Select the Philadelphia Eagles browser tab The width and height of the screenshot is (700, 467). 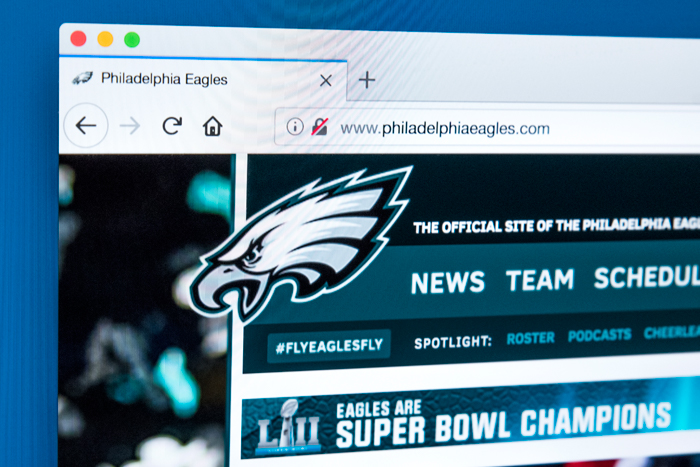pos(203,79)
